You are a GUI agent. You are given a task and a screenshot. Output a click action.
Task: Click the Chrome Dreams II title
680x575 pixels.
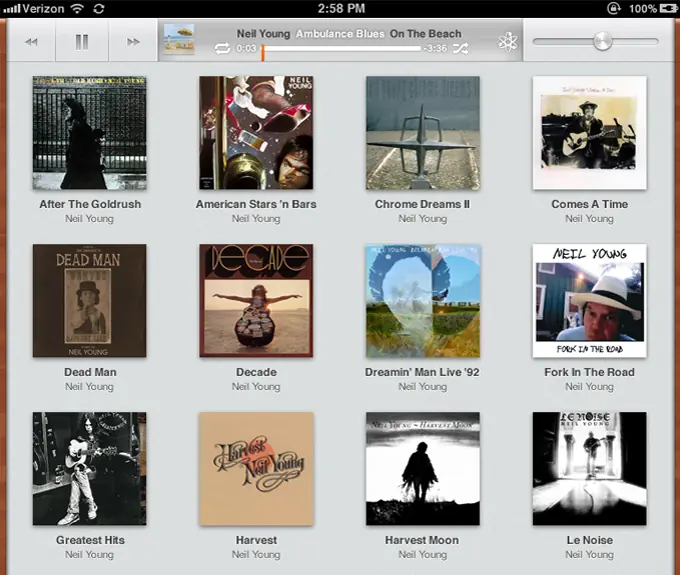click(422, 204)
